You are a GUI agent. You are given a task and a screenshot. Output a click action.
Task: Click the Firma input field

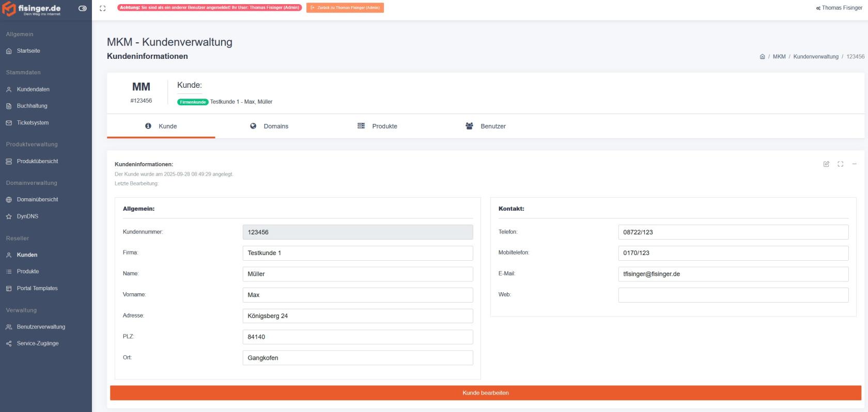tap(358, 253)
